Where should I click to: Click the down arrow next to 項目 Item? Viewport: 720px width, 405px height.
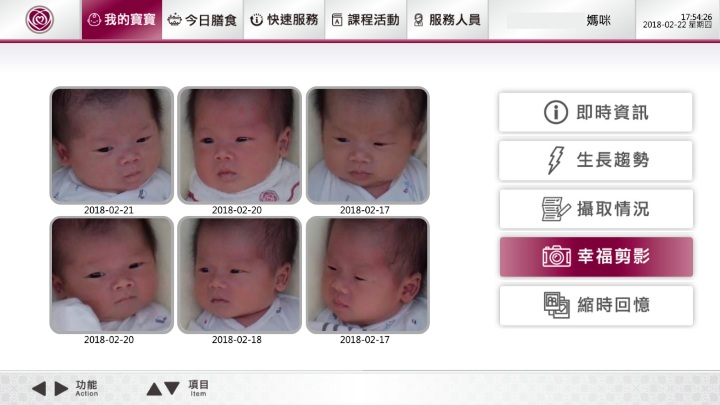pyautogui.click(x=172, y=388)
